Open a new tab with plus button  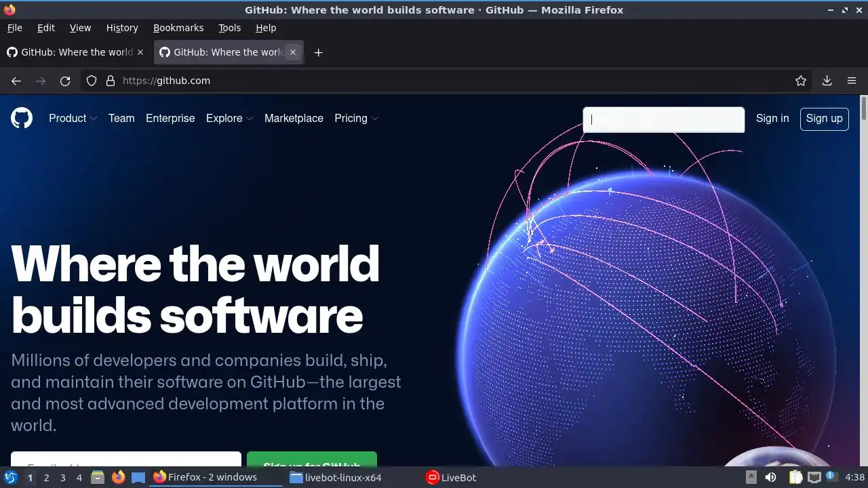(x=318, y=52)
